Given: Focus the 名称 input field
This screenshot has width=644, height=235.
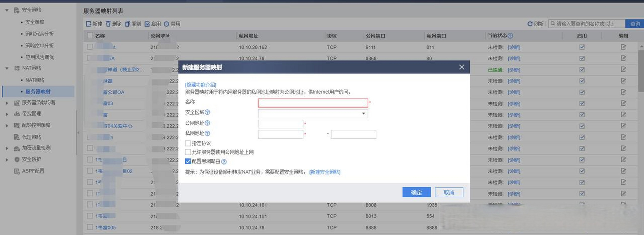Looking at the screenshot, I should 313,103.
